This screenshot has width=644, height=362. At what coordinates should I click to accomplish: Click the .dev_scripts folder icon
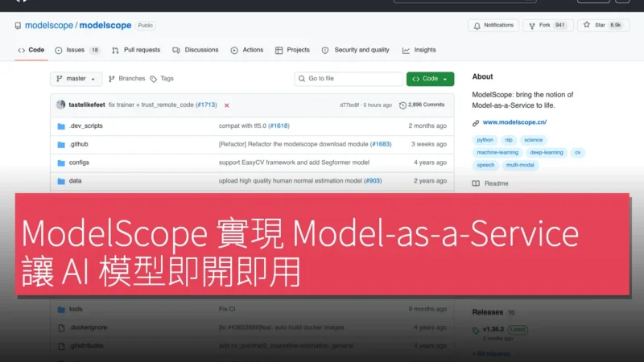tap(61, 126)
